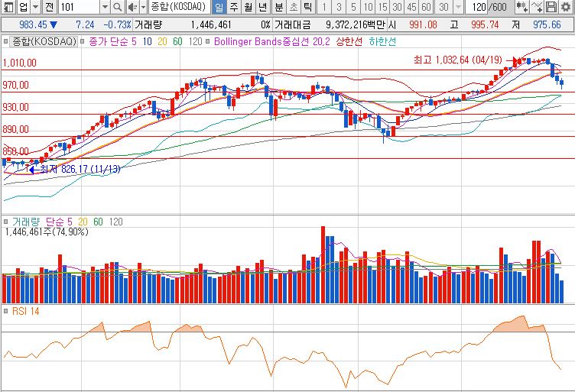This screenshot has height=392, width=575.
Task: Click the green 60 price moving average label
Action: pyautogui.click(x=177, y=41)
